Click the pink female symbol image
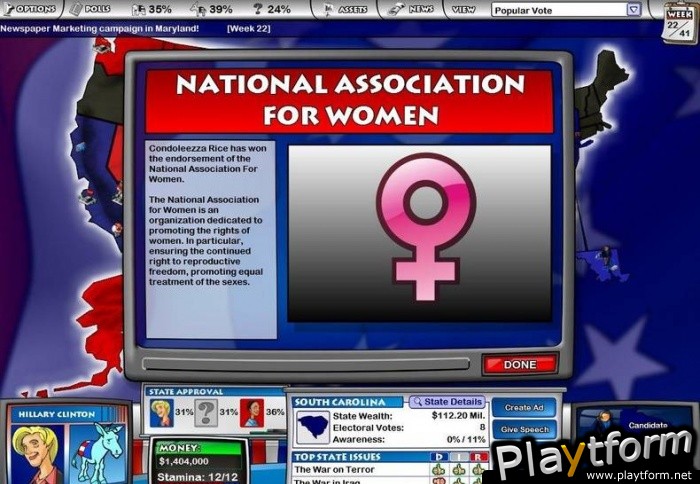 [425, 226]
